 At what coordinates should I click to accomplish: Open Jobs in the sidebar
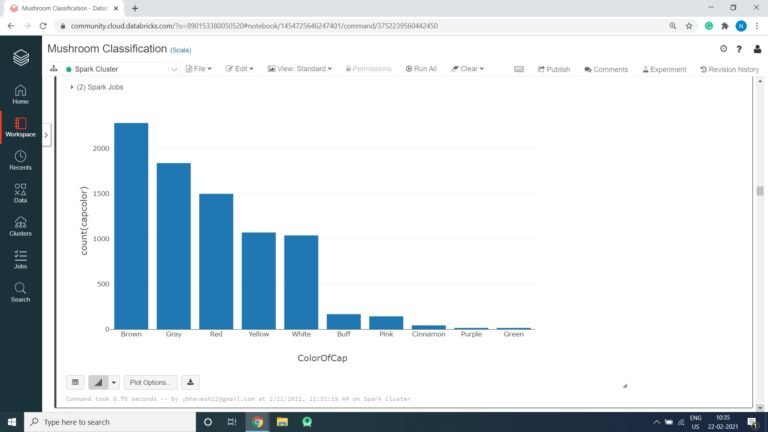pyautogui.click(x=20, y=259)
